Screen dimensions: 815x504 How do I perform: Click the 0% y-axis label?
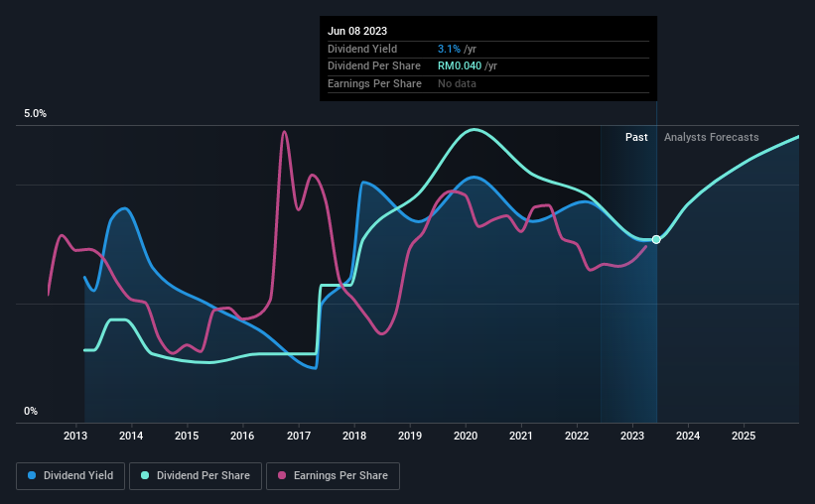click(31, 411)
